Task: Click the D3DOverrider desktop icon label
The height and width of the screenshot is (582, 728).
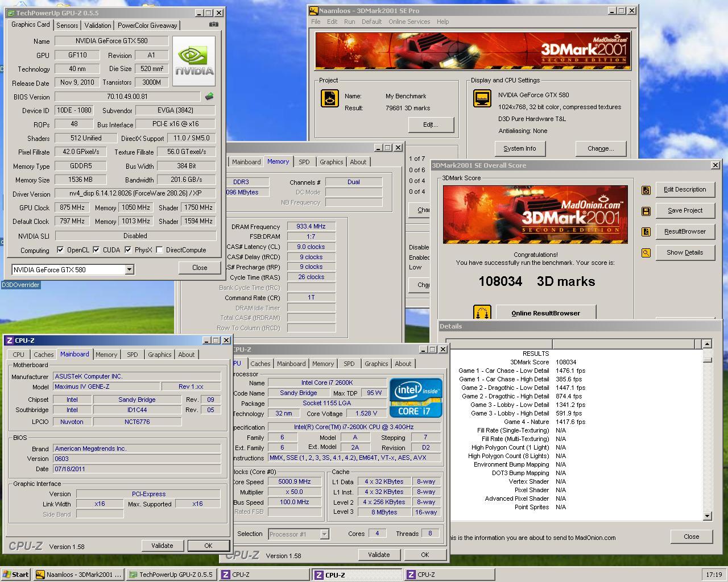Action: pos(20,285)
